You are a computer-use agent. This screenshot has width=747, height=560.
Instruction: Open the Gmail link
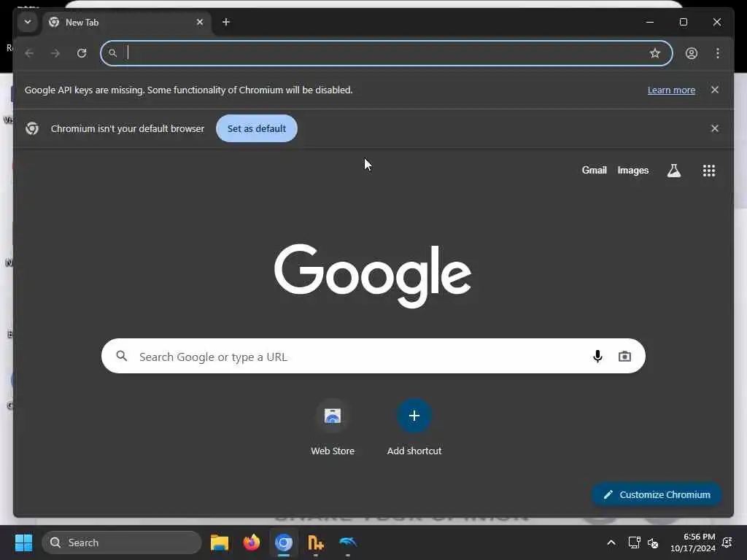[594, 171]
